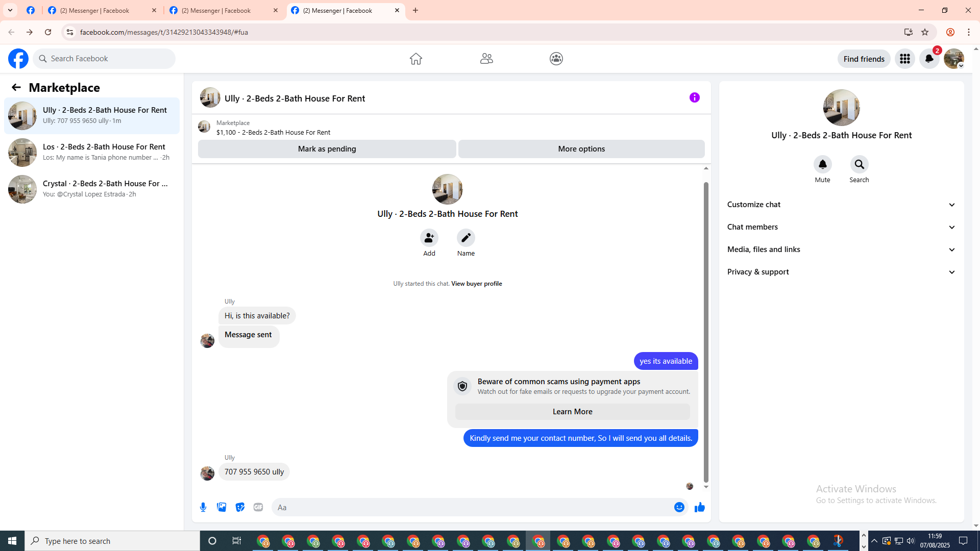980x551 pixels.
Task: Click the voice clip microphone icon
Action: (203, 507)
